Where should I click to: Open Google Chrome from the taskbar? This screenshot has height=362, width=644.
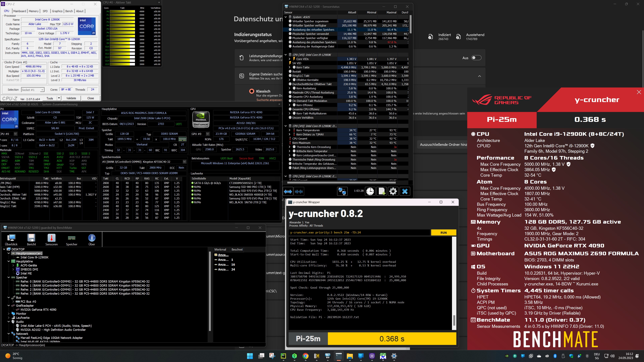(x=306, y=356)
